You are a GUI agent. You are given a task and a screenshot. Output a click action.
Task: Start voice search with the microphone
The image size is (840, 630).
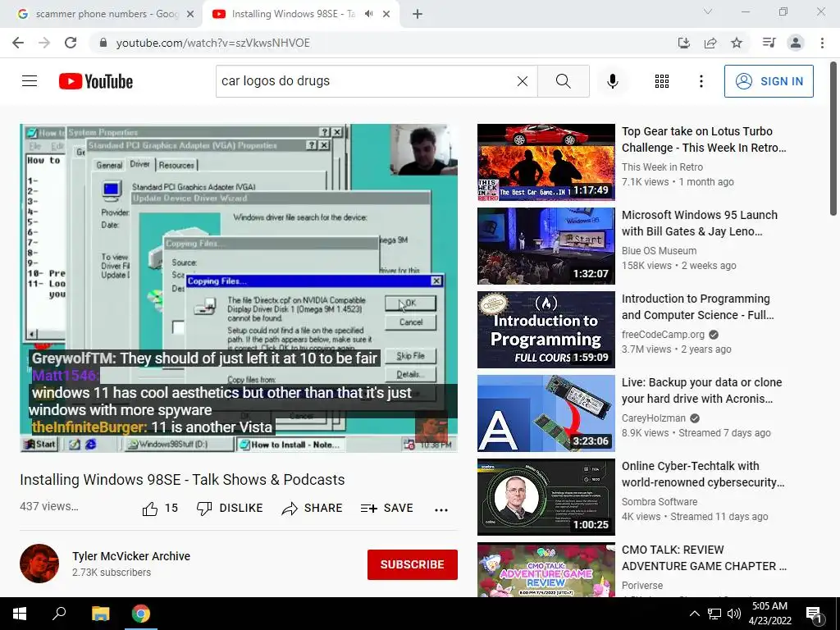pyautogui.click(x=612, y=81)
